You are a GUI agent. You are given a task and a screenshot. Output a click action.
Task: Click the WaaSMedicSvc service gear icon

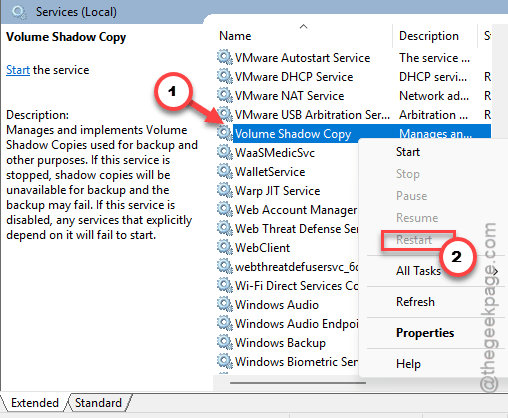(224, 152)
